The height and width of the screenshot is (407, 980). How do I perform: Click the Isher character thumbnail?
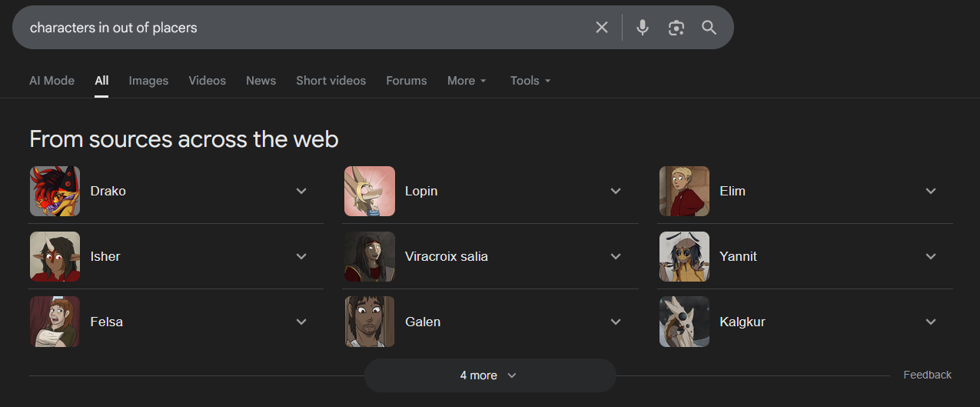pyautogui.click(x=55, y=256)
